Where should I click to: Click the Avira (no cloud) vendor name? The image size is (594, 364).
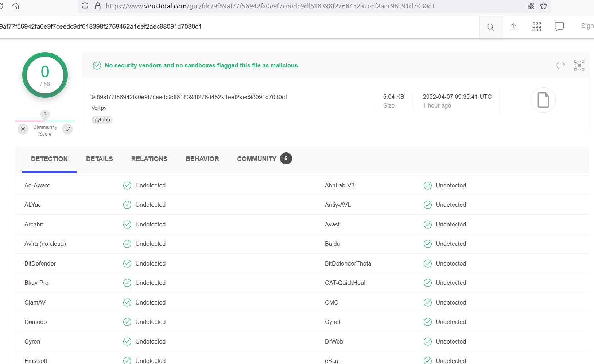(45, 244)
